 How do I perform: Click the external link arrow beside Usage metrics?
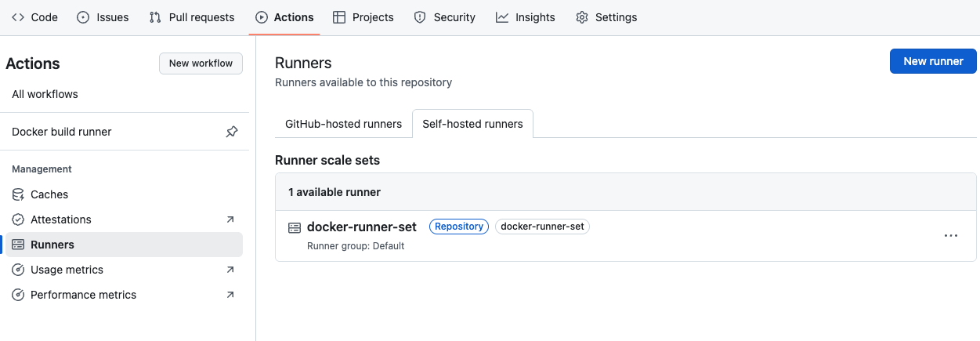pyautogui.click(x=230, y=270)
